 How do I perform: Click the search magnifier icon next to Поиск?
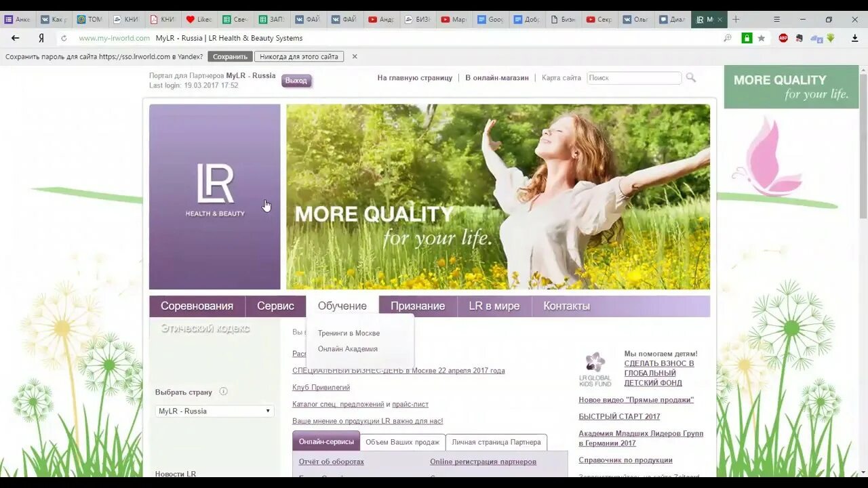[x=691, y=78]
